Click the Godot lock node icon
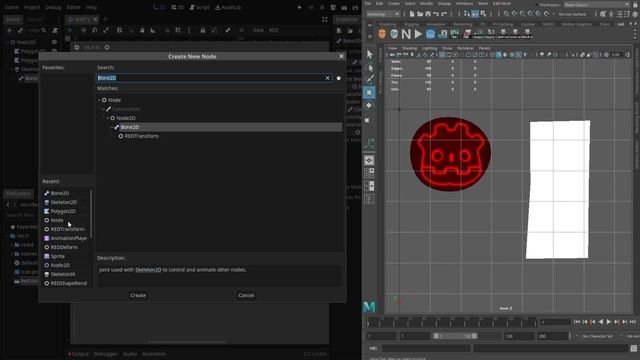640x360 pixels. point(202,30)
